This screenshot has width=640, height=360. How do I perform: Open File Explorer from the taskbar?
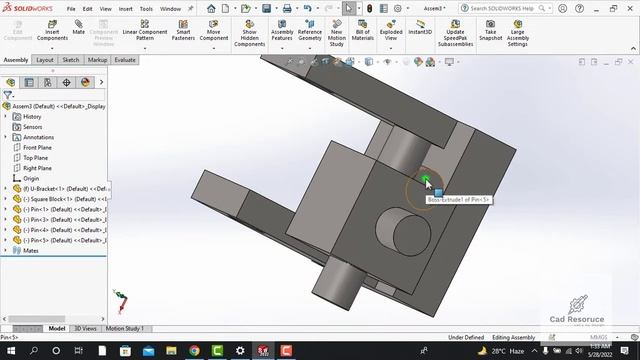click(x=171, y=351)
